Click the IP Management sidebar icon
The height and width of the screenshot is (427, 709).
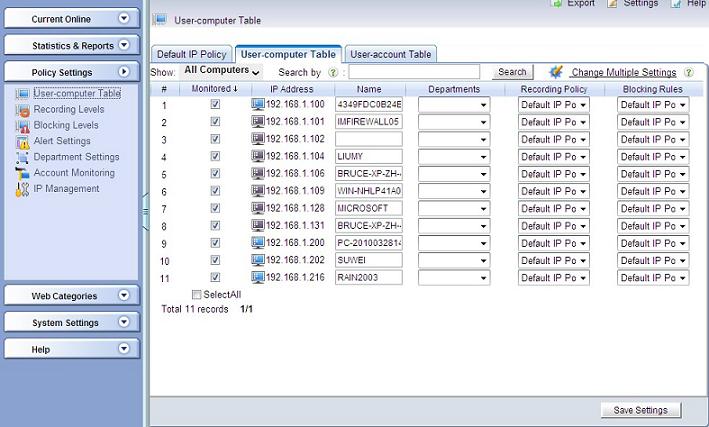(24, 189)
